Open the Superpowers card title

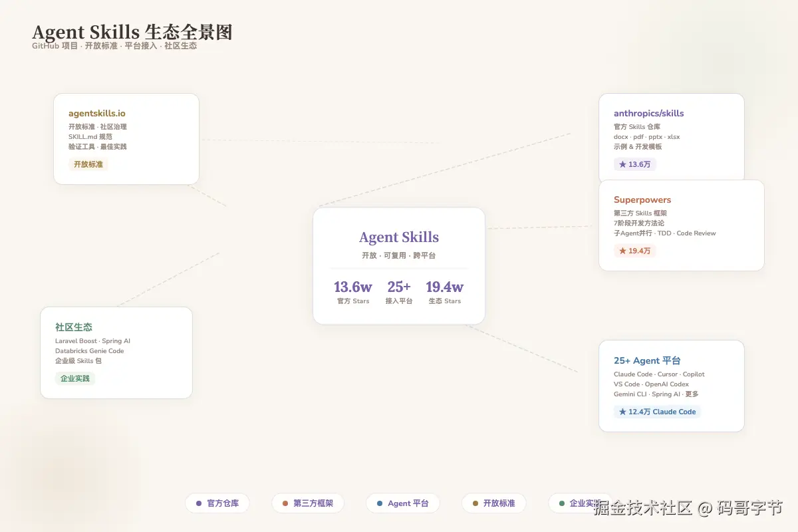pyautogui.click(x=642, y=200)
